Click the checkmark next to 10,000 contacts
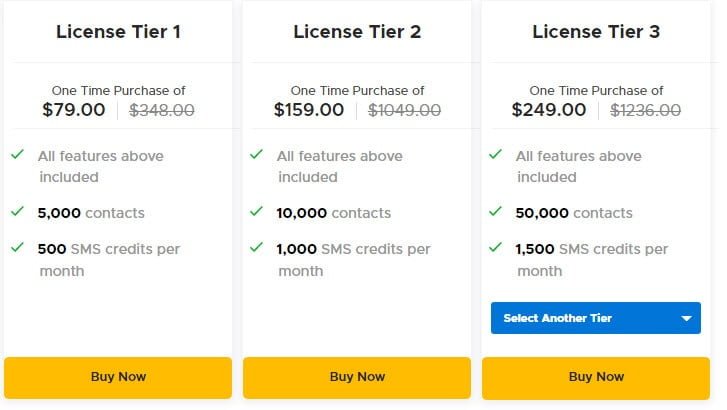 click(256, 211)
